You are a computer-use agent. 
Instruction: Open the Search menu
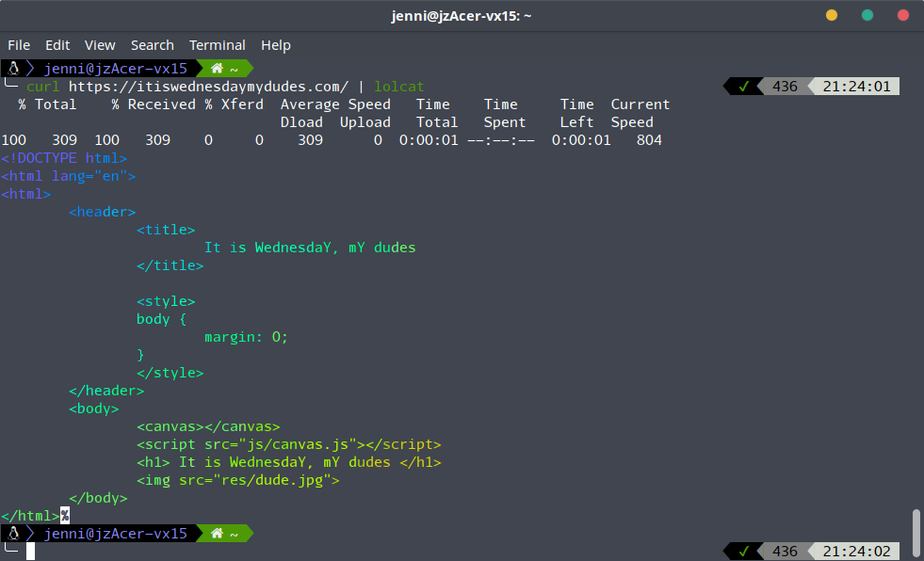point(152,45)
